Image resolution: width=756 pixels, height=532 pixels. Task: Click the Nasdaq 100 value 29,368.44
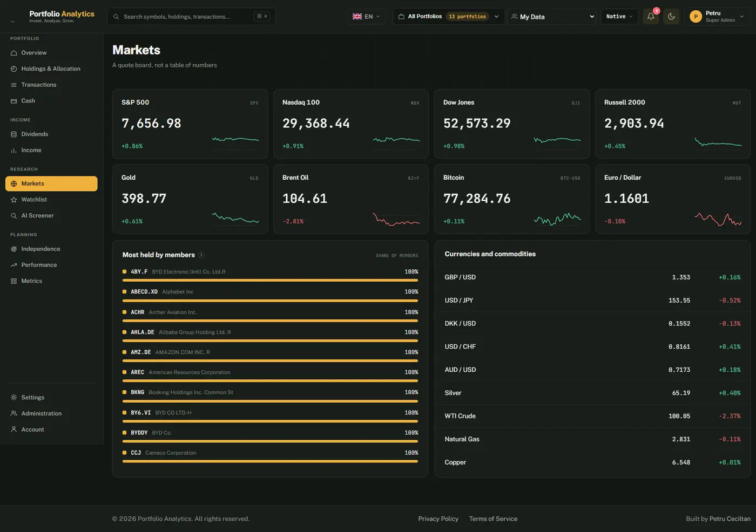point(316,124)
